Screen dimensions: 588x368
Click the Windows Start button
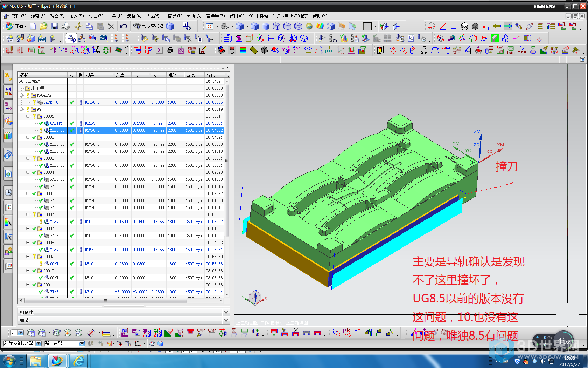9,361
